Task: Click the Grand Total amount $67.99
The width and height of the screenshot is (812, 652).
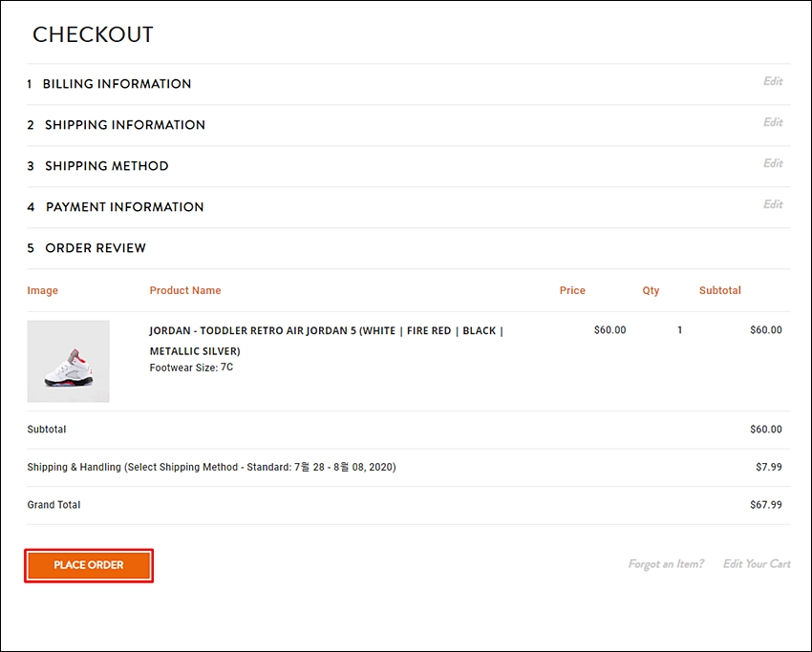Action: [x=766, y=505]
